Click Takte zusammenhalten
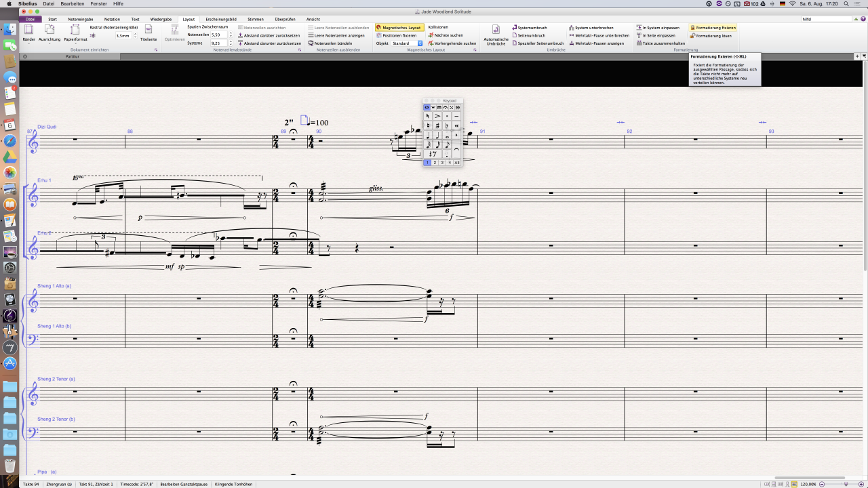This screenshot has height=488, width=868. point(660,43)
